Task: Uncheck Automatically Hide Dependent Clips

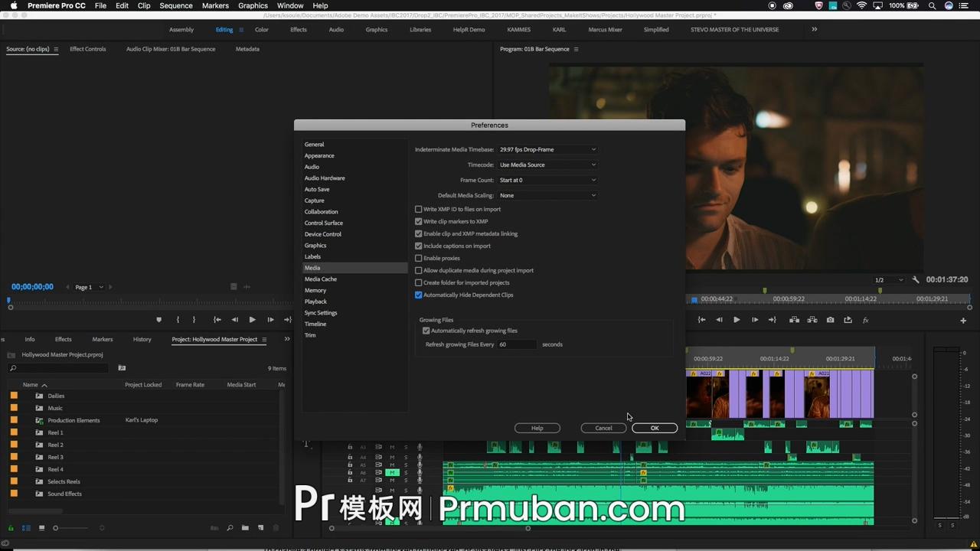Action: coord(419,295)
